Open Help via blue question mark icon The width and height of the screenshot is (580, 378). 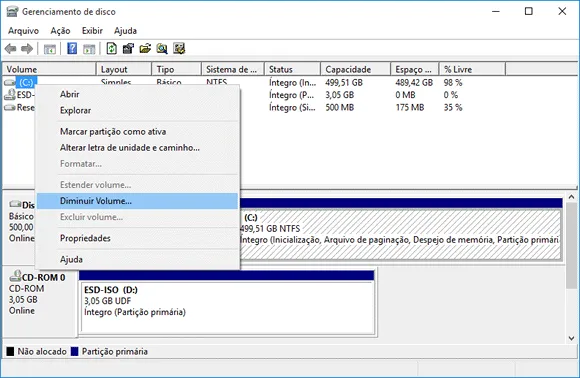[x=72, y=48]
